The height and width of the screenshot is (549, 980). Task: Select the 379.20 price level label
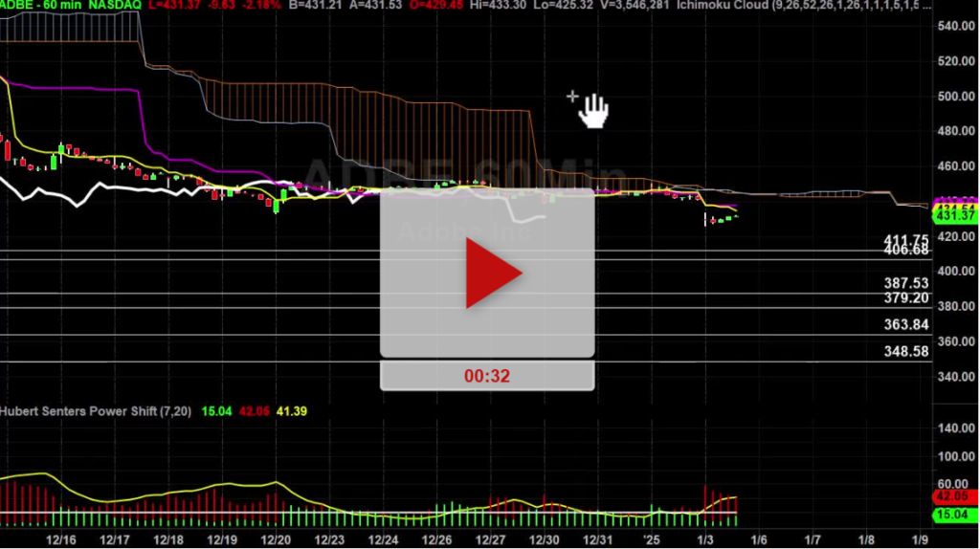pos(906,297)
